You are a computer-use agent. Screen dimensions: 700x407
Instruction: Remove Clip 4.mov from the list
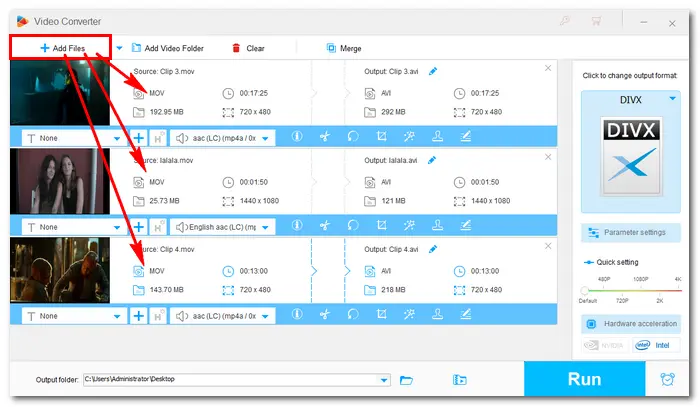tap(548, 246)
